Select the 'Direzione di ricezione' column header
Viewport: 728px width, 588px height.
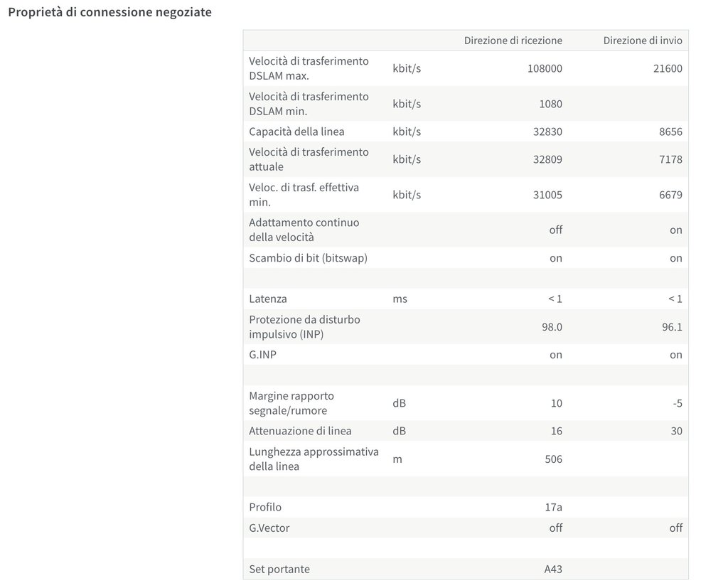point(513,41)
